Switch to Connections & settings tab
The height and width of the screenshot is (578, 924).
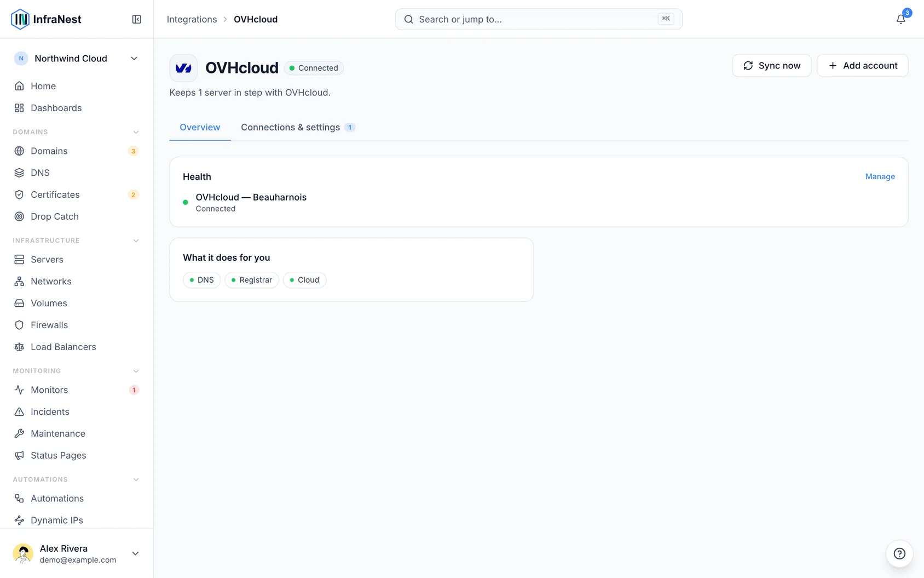298,127
